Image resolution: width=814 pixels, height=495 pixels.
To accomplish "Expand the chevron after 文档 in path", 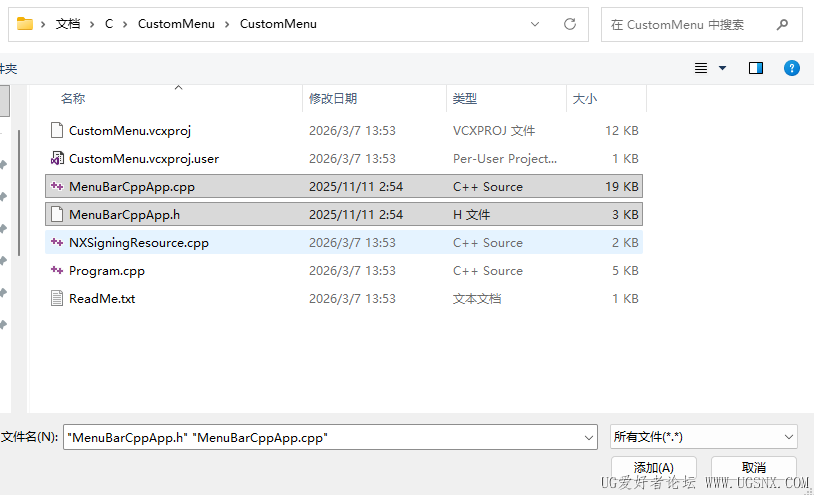I will pos(92,24).
